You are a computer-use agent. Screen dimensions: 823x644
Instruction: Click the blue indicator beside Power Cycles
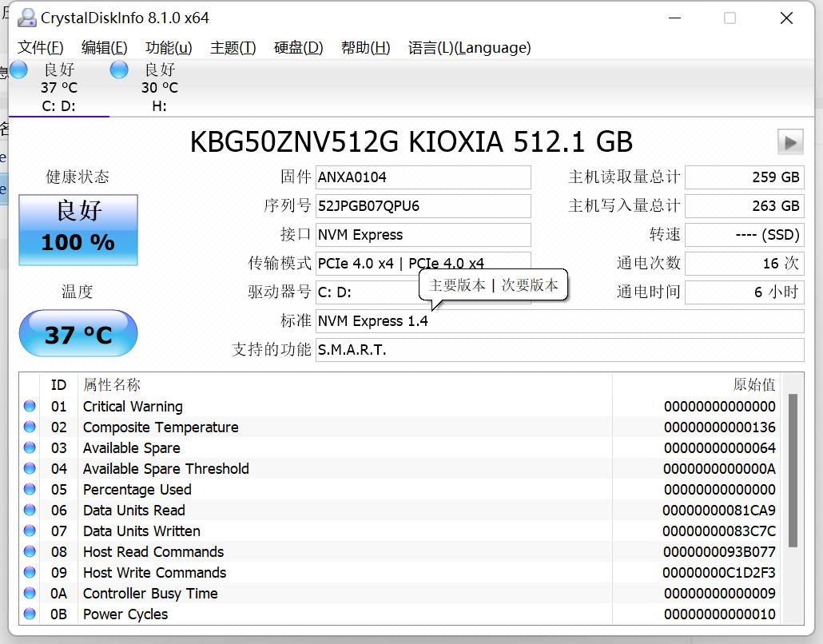tap(29, 614)
